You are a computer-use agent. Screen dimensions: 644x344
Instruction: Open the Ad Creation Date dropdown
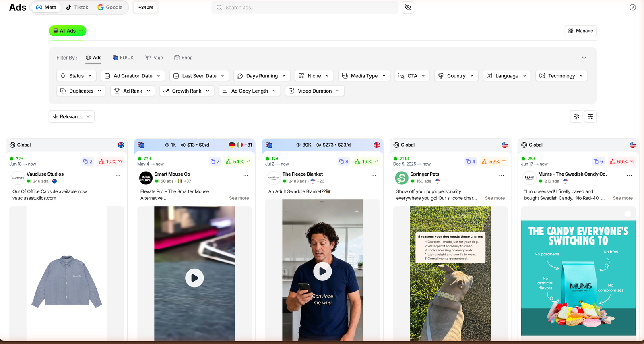pyautogui.click(x=133, y=76)
